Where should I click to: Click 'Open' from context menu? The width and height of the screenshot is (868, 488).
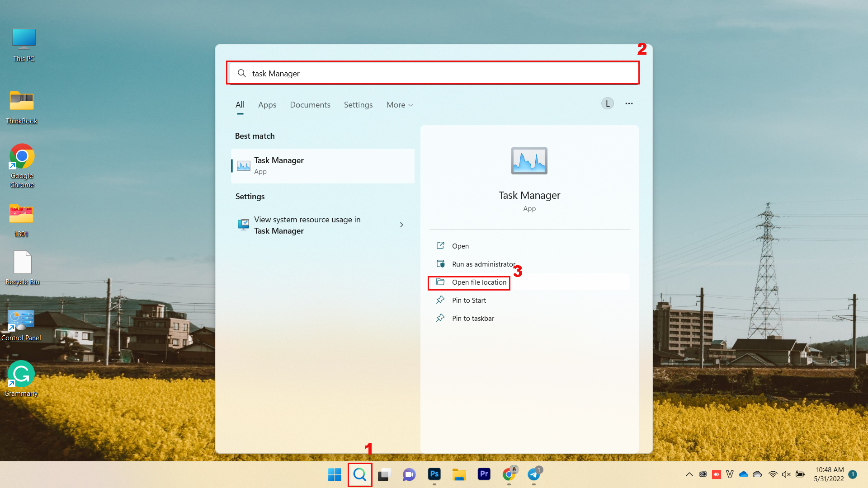pos(460,245)
